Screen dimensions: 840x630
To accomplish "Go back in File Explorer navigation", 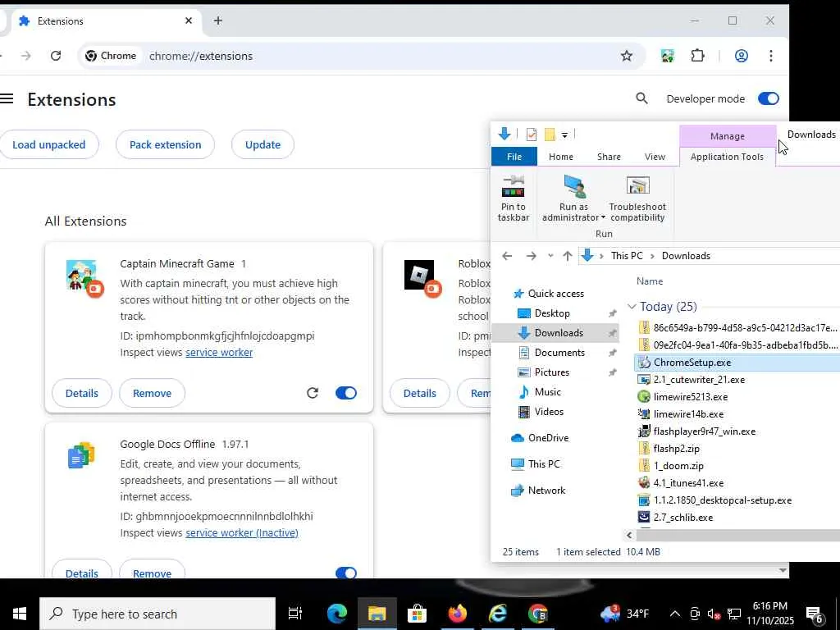I will click(507, 256).
